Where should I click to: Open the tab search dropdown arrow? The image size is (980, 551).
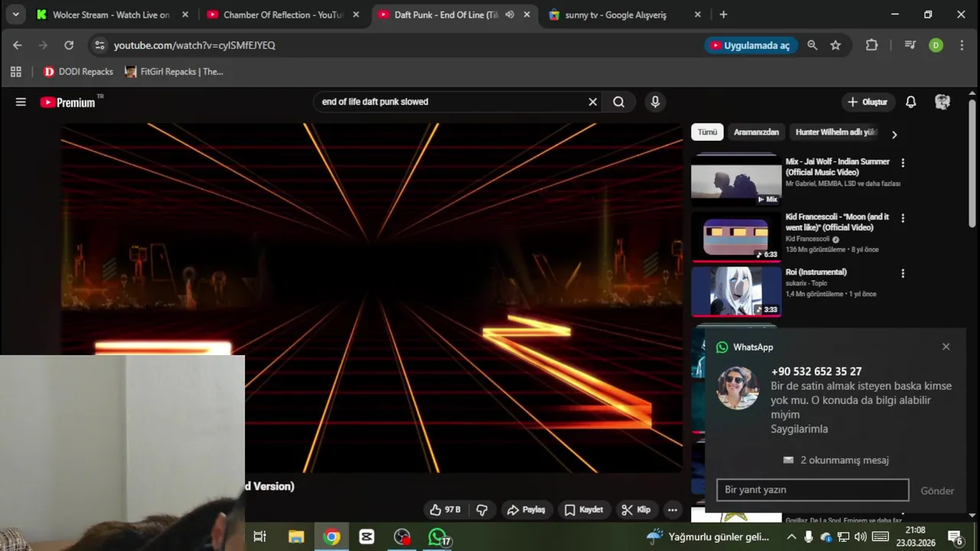(x=15, y=15)
